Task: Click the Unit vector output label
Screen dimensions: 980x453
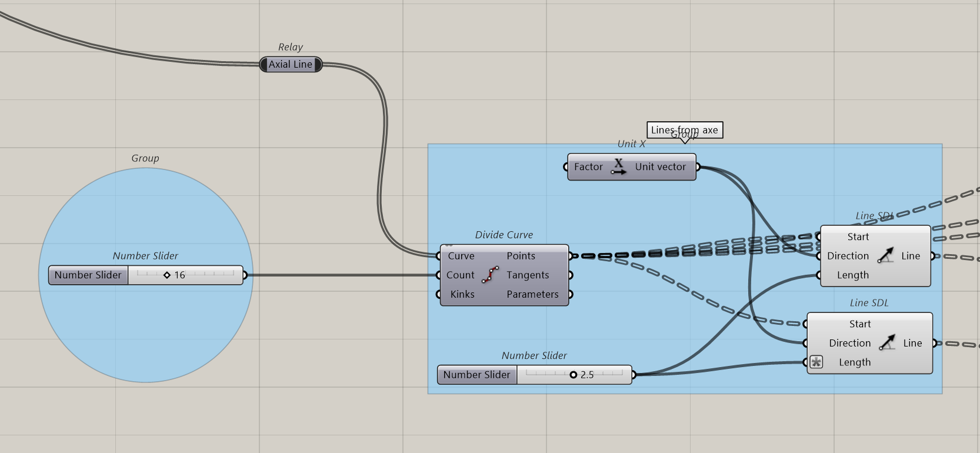Action: (661, 166)
